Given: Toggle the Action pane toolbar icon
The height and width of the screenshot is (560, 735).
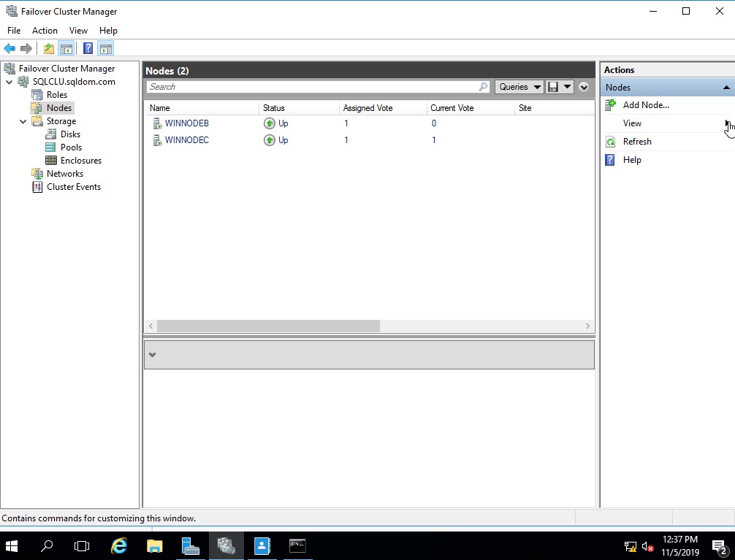Looking at the screenshot, I should pos(105,48).
